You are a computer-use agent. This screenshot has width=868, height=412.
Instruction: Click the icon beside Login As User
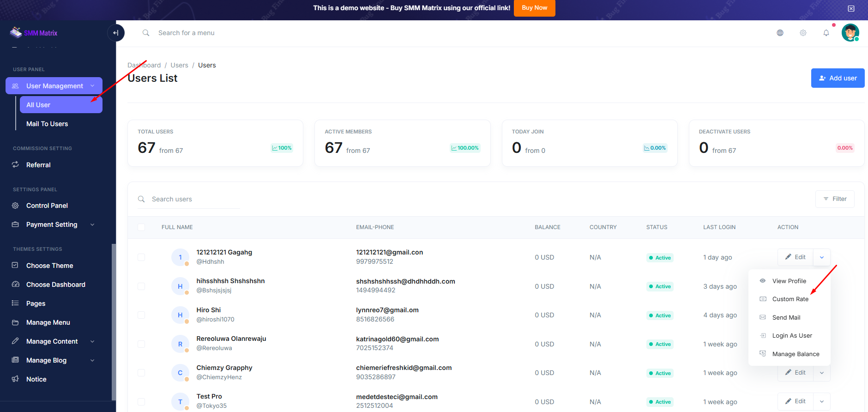(x=763, y=335)
